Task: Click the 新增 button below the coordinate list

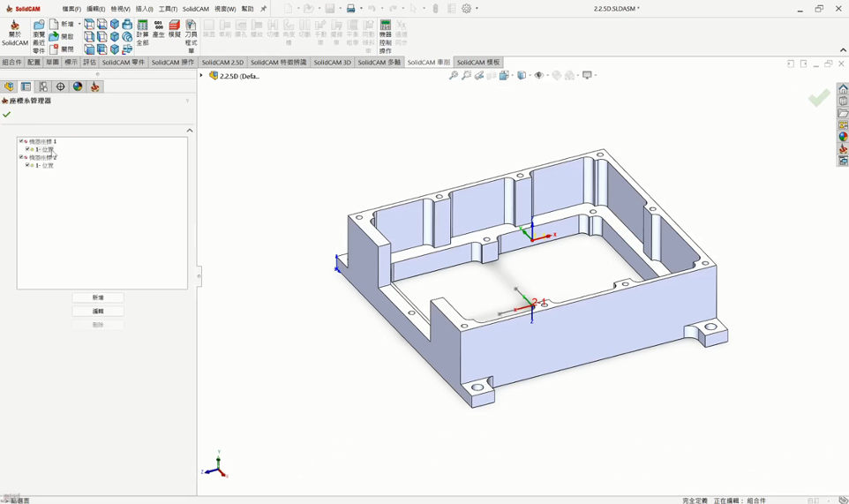Action: 98,298
